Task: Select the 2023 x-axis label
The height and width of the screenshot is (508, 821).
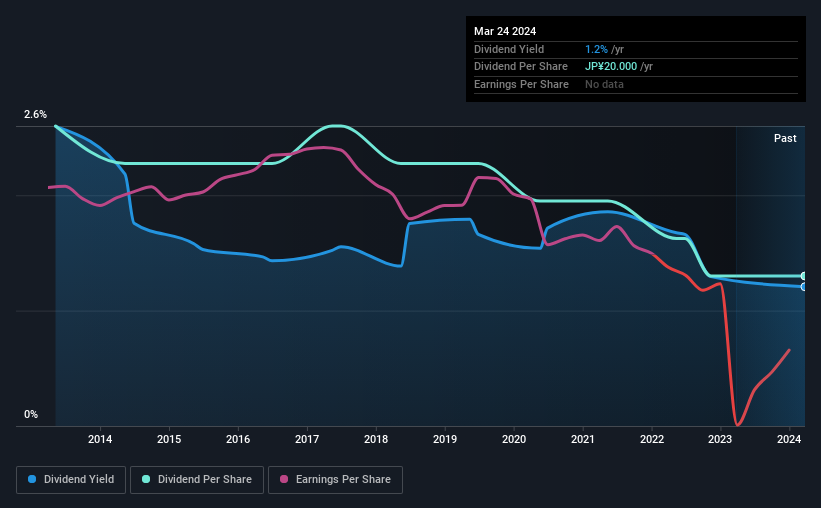Action: (x=720, y=439)
